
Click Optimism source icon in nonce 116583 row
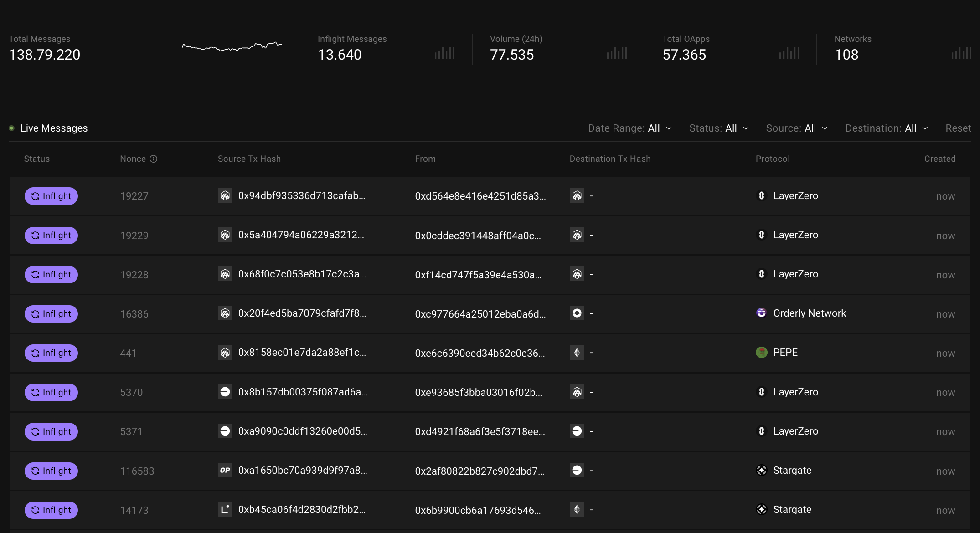tap(225, 471)
